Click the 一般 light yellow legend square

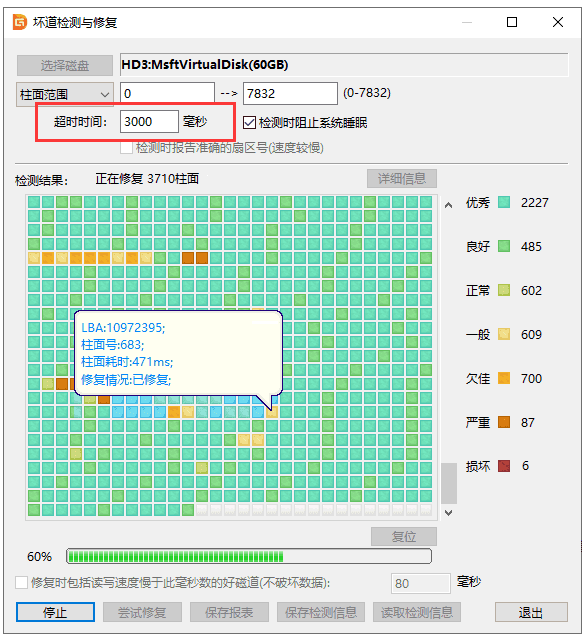504,334
